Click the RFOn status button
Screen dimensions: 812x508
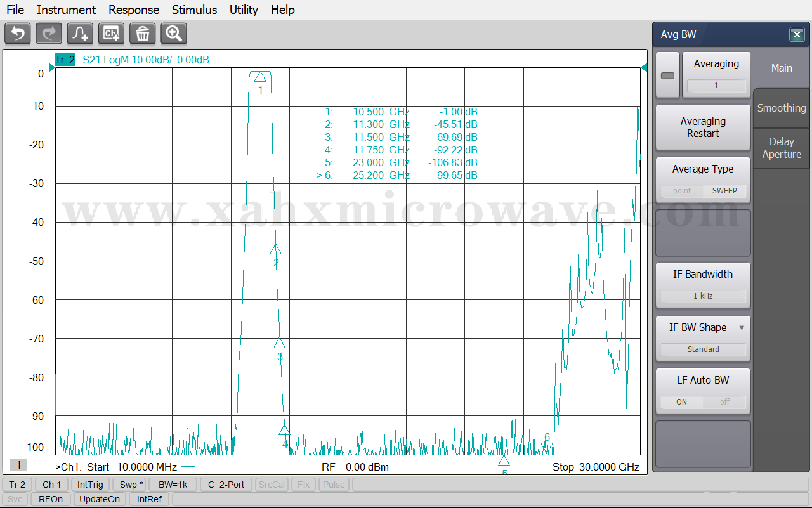[51, 499]
